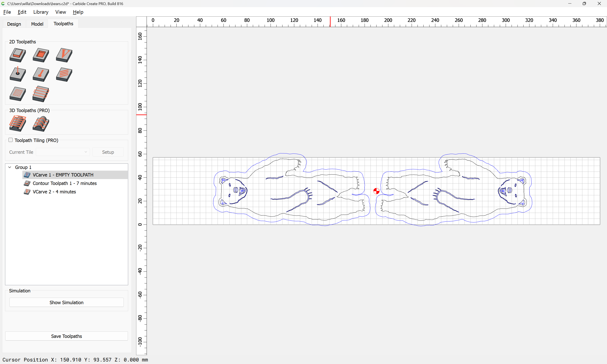The height and width of the screenshot is (364, 607).
Task: Restore down the Carbide Create window
Action: [584, 3]
